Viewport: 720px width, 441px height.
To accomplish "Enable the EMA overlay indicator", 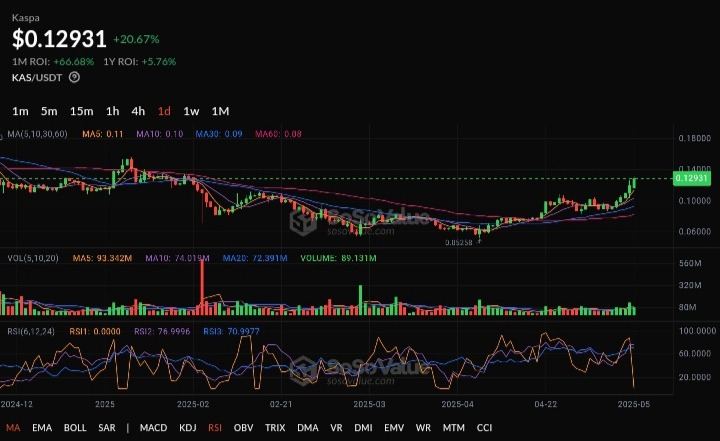I will [42, 428].
